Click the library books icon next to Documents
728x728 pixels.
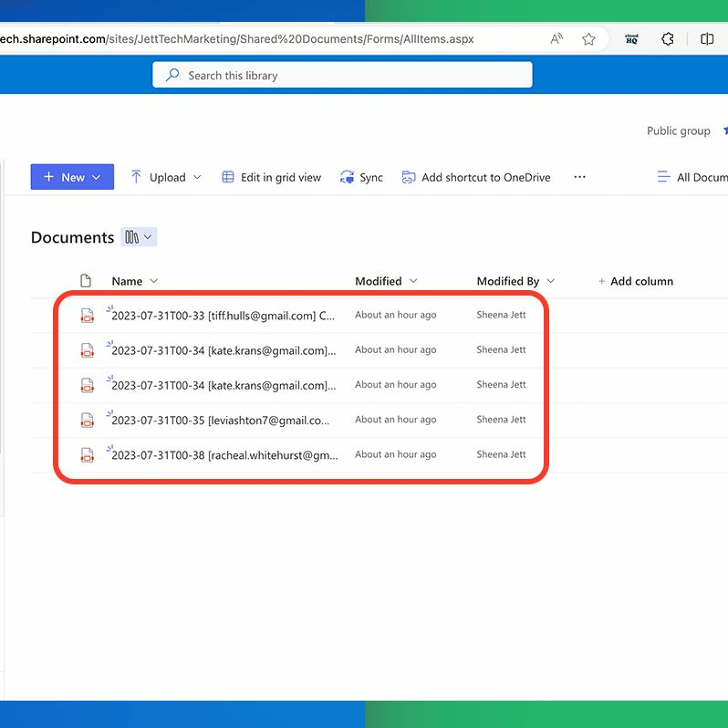pyautogui.click(x=132, y=237)
